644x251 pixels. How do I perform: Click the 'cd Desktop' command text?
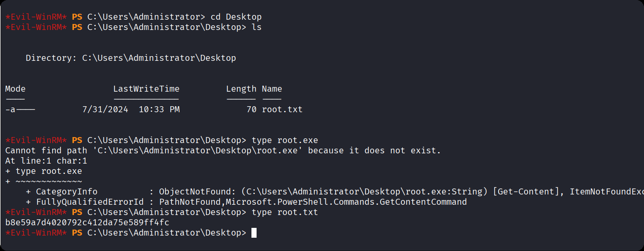click(x=236, y=17)
